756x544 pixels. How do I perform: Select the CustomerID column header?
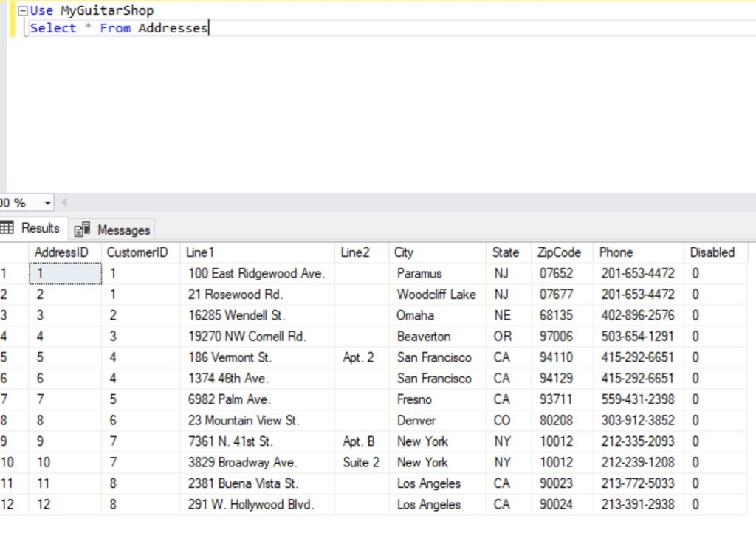click(137, 252)
